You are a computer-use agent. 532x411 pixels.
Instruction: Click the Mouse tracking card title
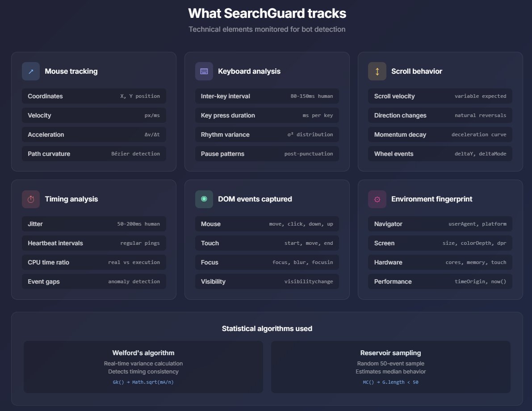(71, 71)
